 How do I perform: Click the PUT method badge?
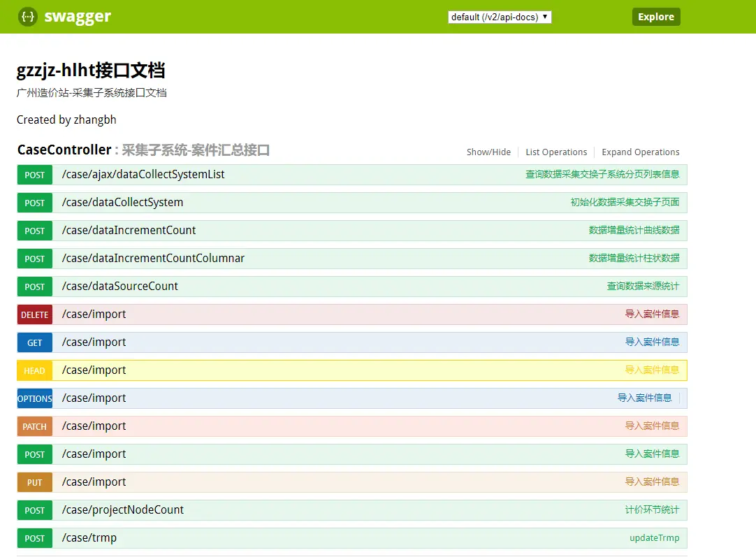pyautogui.click(x=35, y=483)
